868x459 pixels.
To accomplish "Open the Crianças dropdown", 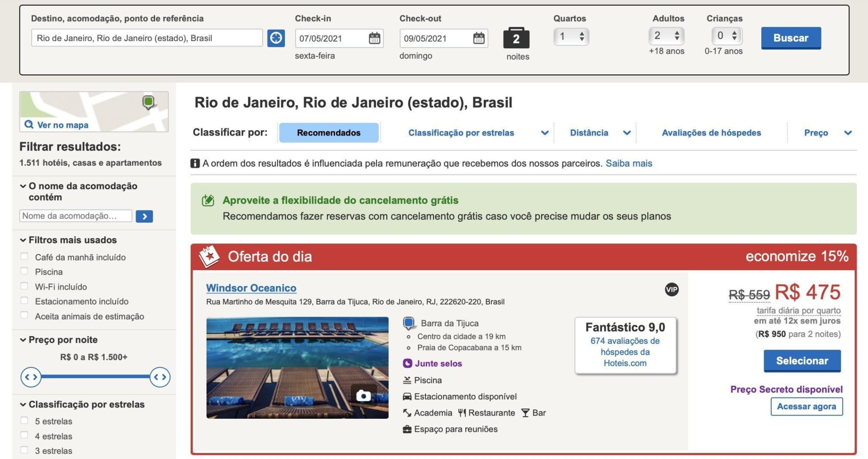I will [727, 36].
